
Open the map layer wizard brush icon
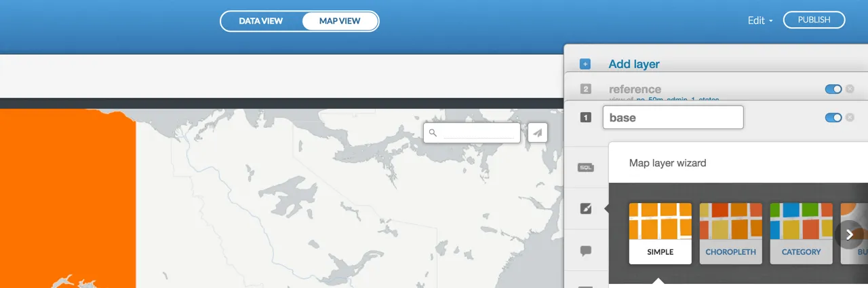pos(586,209)
